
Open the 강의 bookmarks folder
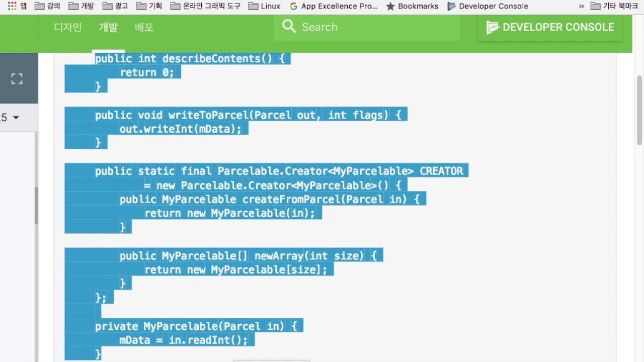pyautogui.click(x=47, y=6)
